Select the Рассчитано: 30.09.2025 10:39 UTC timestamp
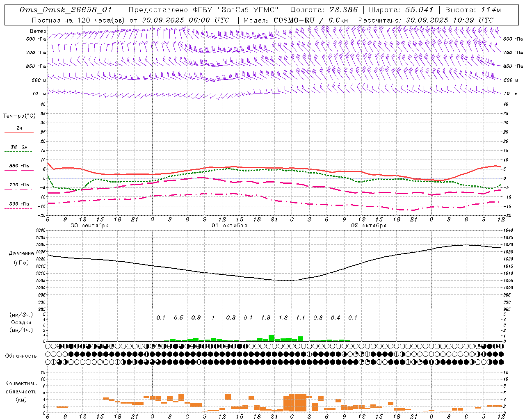Screen dimensions: 525x420 (426, 20)
